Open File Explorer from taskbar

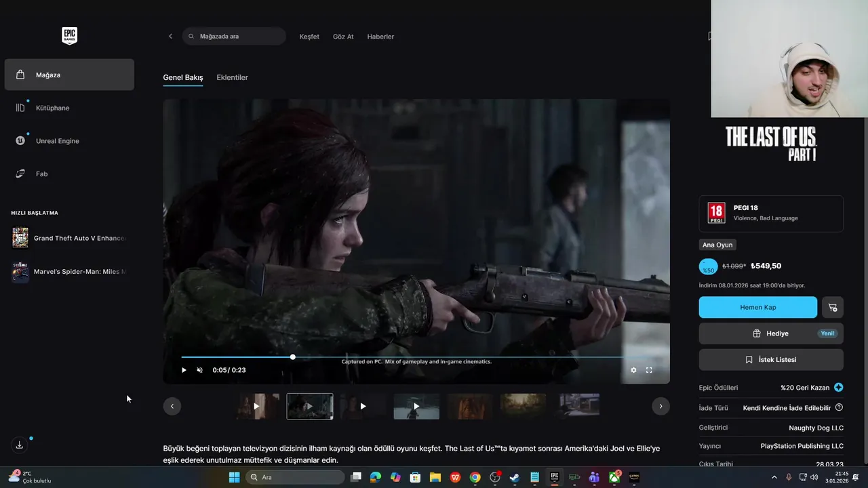click(x=435, y=477)
